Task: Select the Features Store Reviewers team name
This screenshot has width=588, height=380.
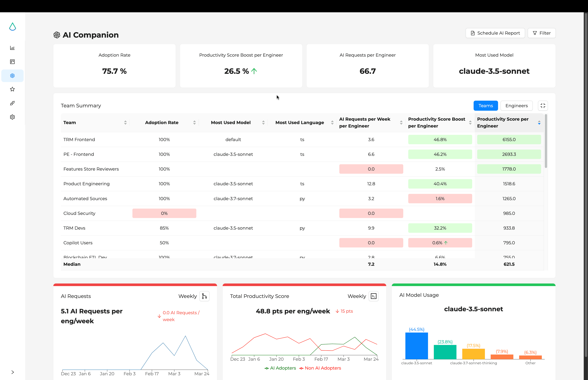Action: (x=91, y=169)
